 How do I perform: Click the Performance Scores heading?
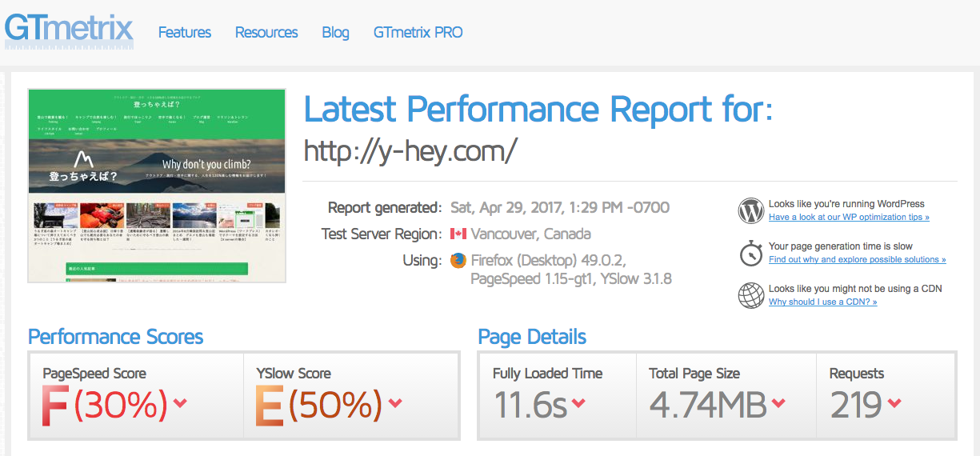click(116, 337)
